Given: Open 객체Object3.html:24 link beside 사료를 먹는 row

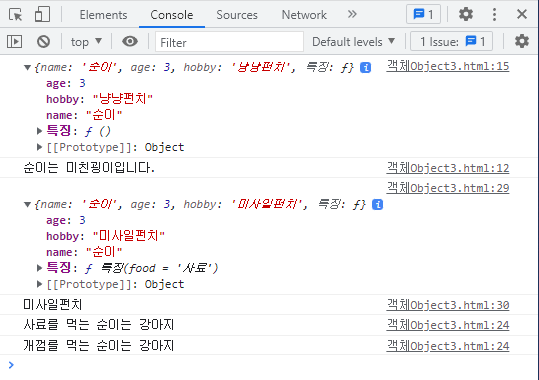Looking at the screenshot, I should coord(448,325).
